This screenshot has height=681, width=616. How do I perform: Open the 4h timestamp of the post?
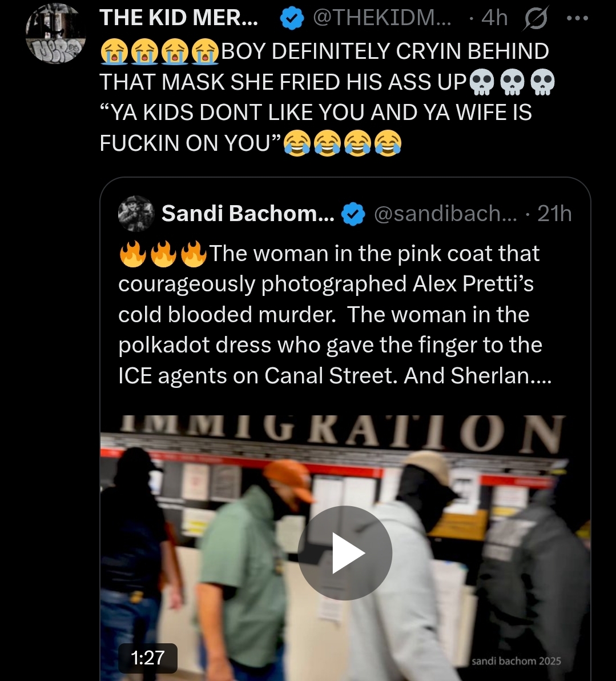pos(494,18)
